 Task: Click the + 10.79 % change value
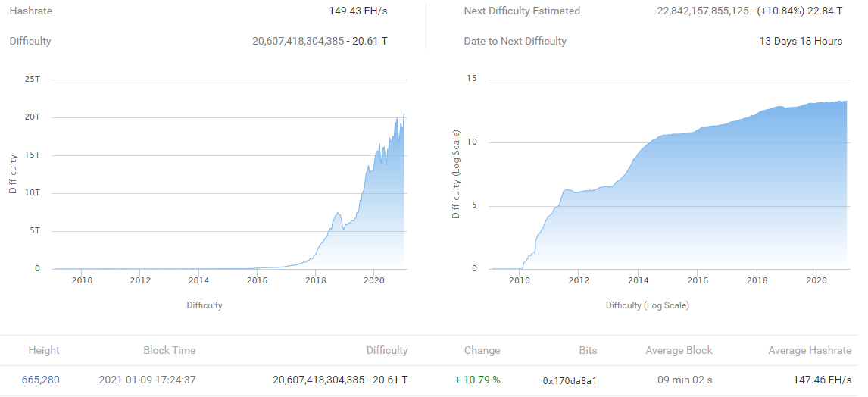(477, 380)
